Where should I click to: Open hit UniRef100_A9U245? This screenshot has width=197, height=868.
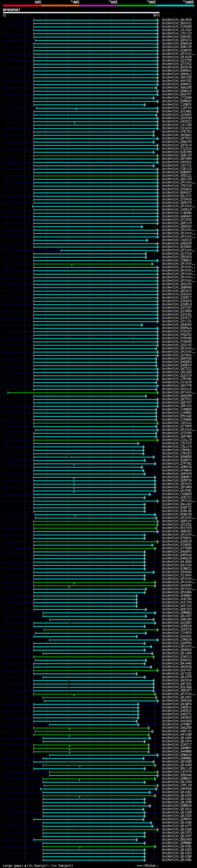pyautogui.click(x=176, y=88)
